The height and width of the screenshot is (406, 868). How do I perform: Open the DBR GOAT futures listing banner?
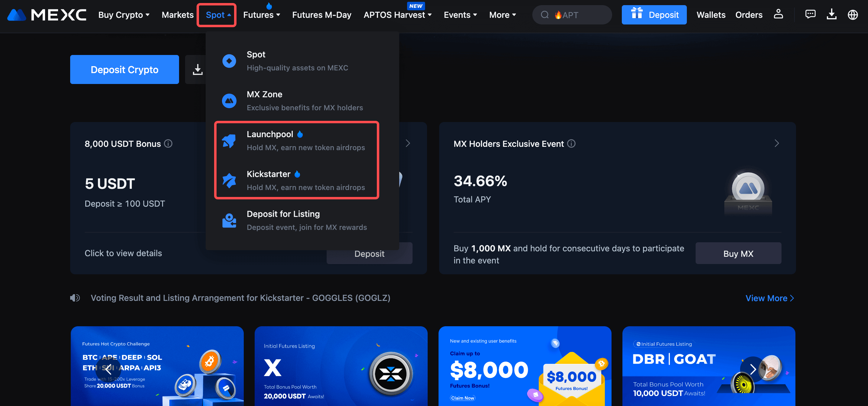(708, 366)
